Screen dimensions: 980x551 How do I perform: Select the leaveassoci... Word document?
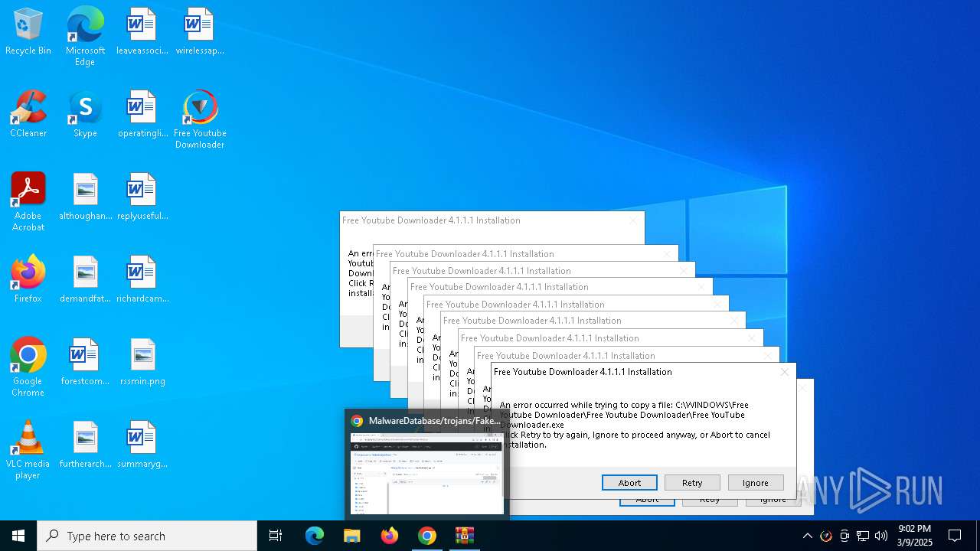142,31
